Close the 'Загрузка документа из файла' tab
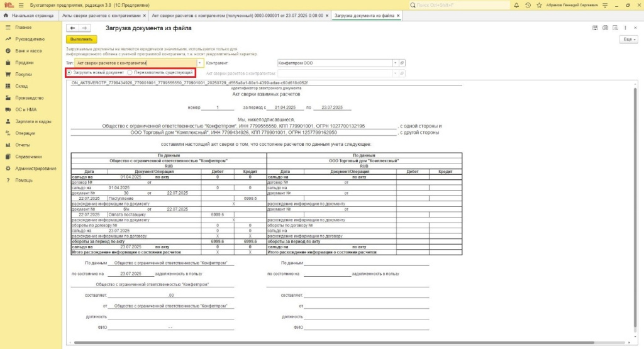The height and width of the screenshot is (349, 644). [397, 15]
